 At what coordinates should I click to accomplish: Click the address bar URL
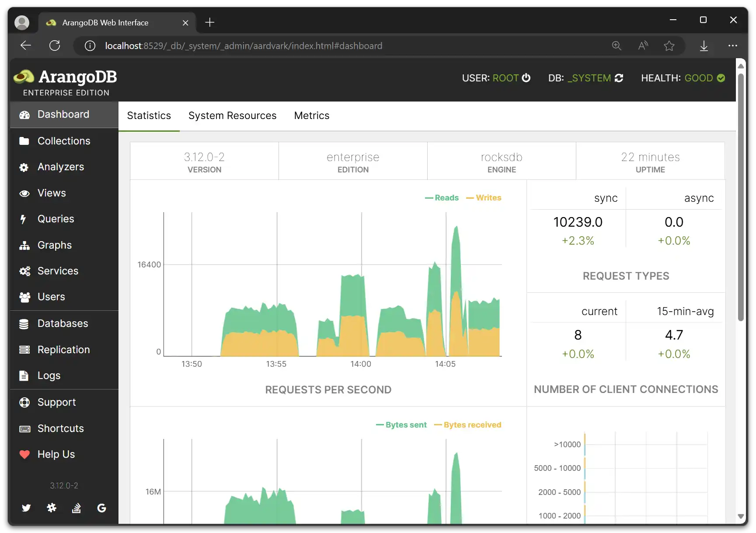click(244, 46)
